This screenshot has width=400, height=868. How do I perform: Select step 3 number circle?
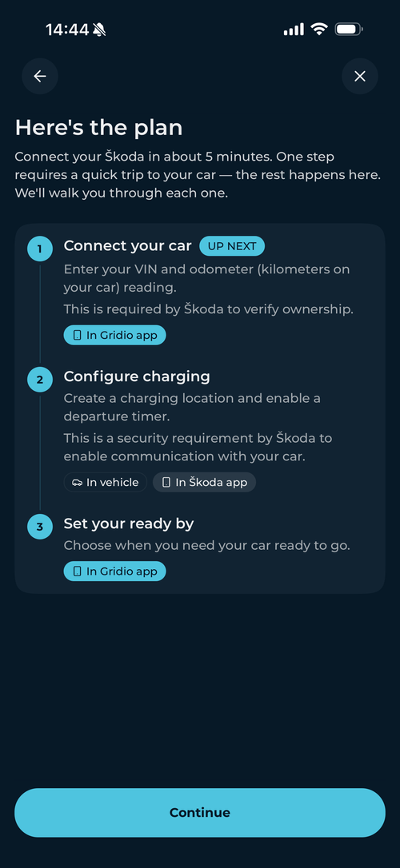(x=39, y=527)
